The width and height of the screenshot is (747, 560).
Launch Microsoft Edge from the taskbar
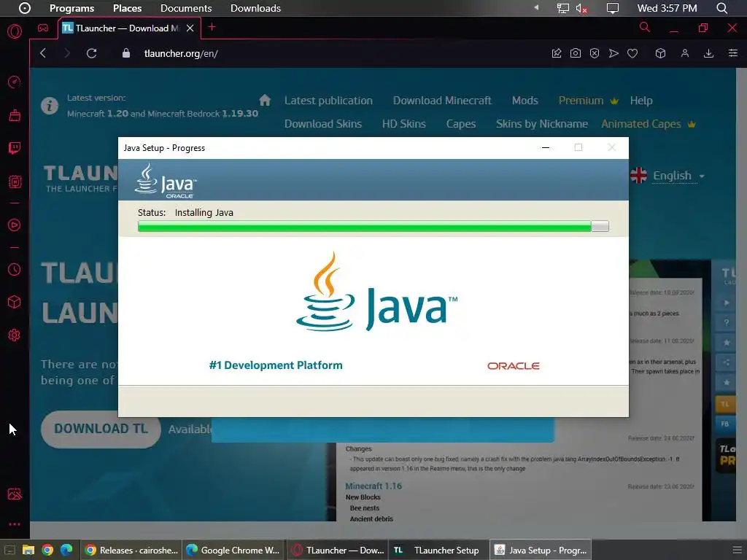pos(66,550)
